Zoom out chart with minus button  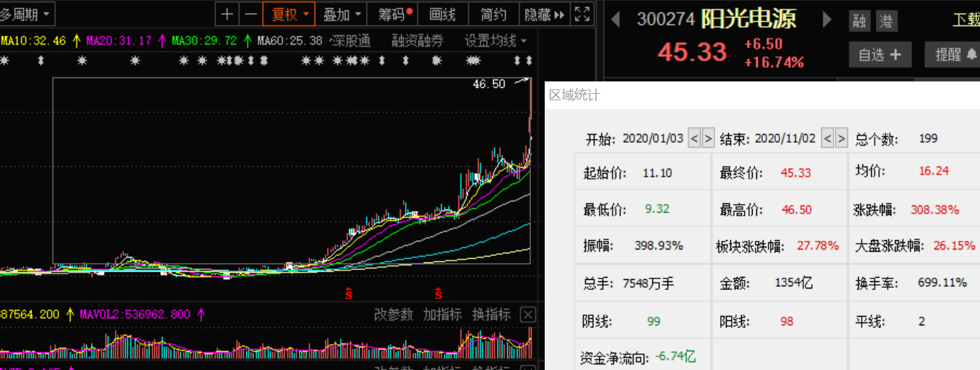(250, 14)
